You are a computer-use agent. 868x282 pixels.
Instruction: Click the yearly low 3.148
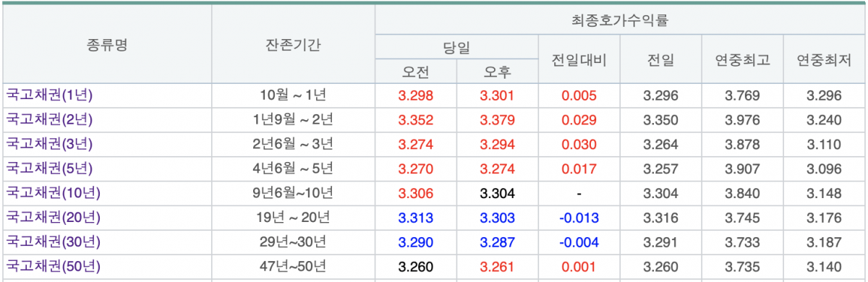point(824,194)
